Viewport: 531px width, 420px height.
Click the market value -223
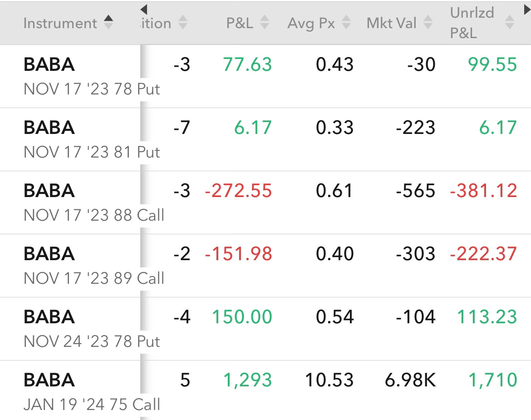[x=416, y=128]
